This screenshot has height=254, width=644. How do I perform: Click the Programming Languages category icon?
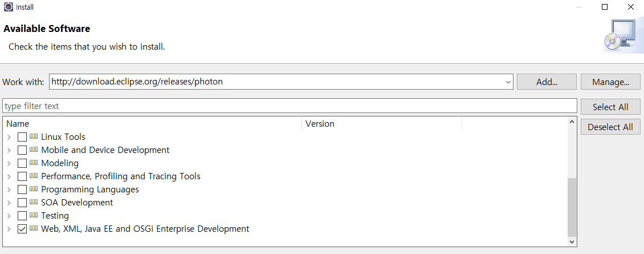34,190
